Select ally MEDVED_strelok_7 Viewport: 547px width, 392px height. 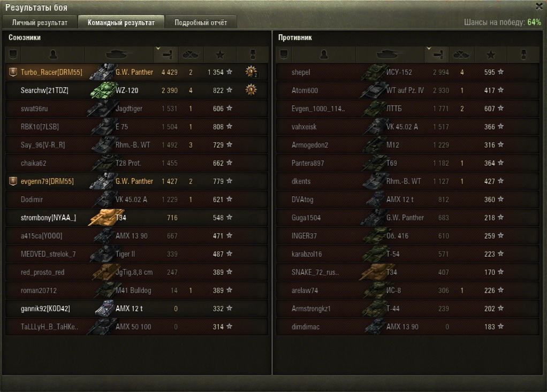tap(48, 254)
